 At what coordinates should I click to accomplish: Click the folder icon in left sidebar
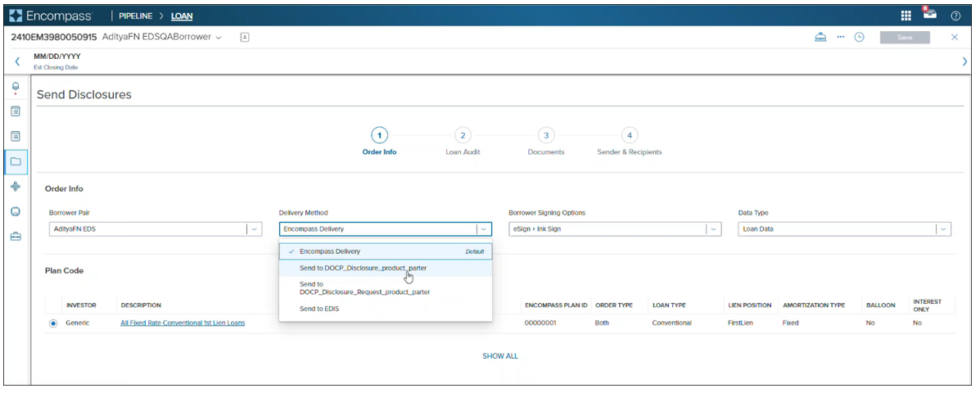point(16,161)
